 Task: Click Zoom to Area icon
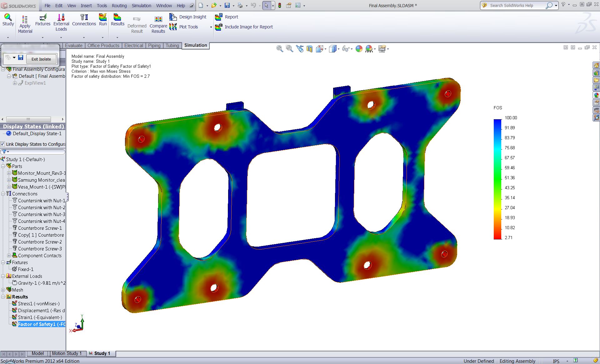pyautogui.click(x=289, y=49)
